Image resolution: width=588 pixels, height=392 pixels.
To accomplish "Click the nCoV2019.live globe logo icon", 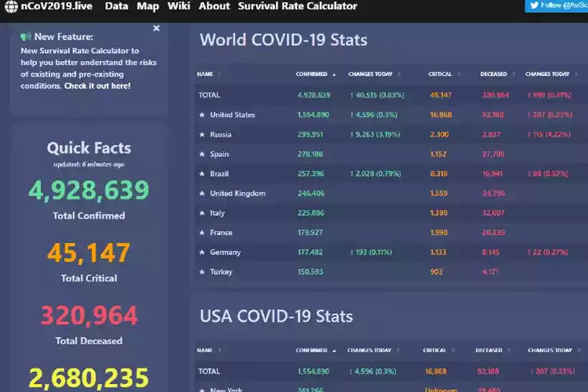I will coord(11,6).
